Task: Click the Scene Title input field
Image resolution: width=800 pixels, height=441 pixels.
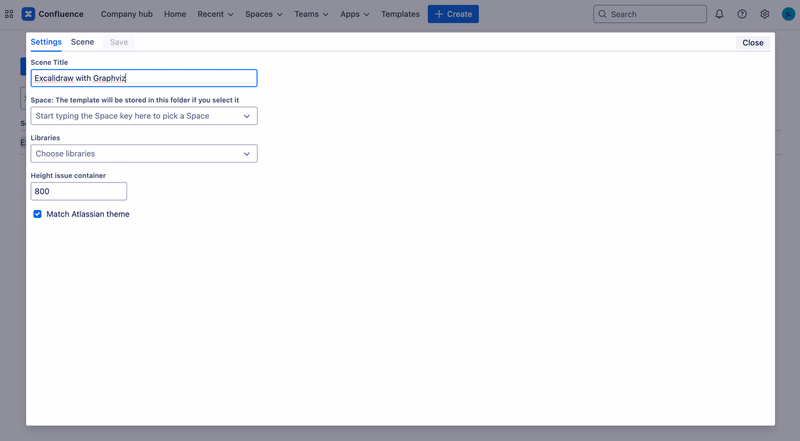Action: [144, 78]
